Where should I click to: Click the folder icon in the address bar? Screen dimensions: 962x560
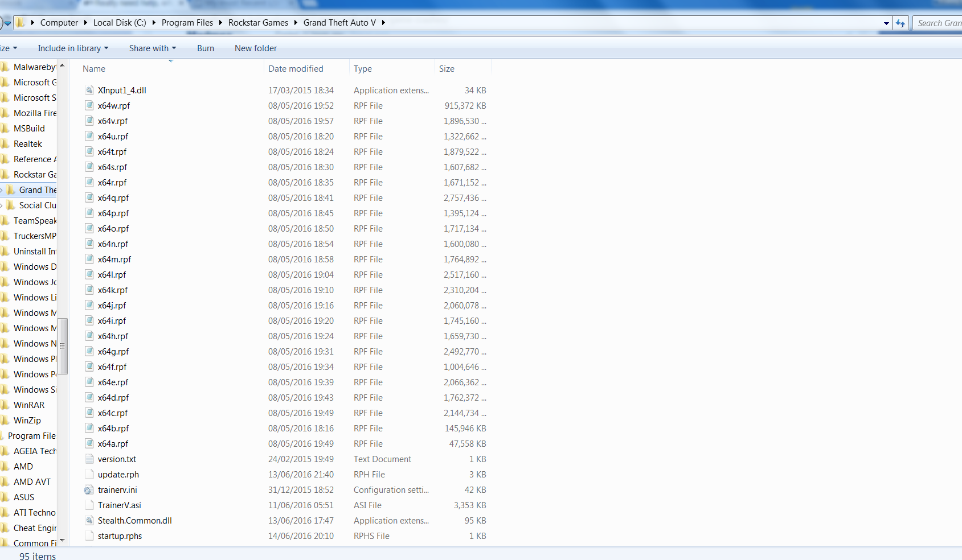coord(20,23)
